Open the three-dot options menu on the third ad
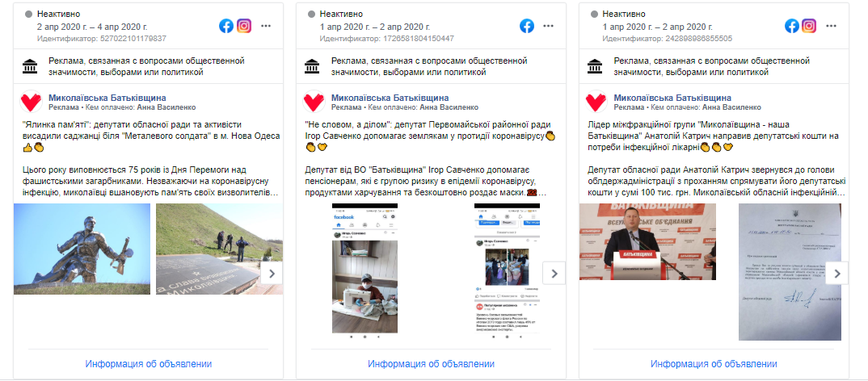Image resolution: width=868 pixels, height=381 pixels. pyautogui.click(x=831, y=26)
